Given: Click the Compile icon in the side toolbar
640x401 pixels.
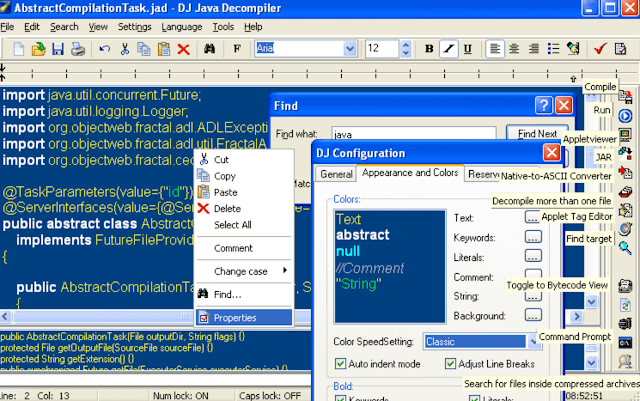Looking at the screenshot, I should click(625, 96).
